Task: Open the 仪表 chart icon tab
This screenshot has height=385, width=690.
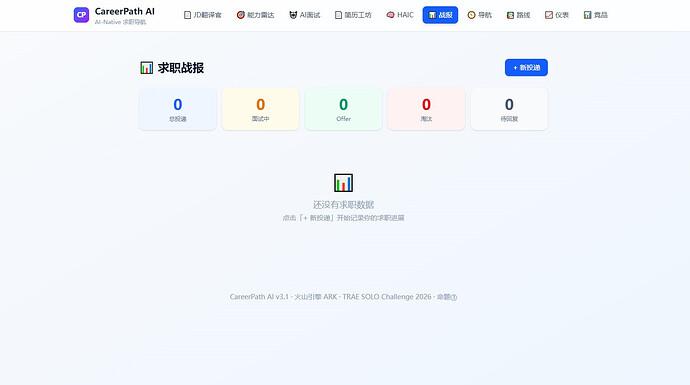Action: pos(557,15)
